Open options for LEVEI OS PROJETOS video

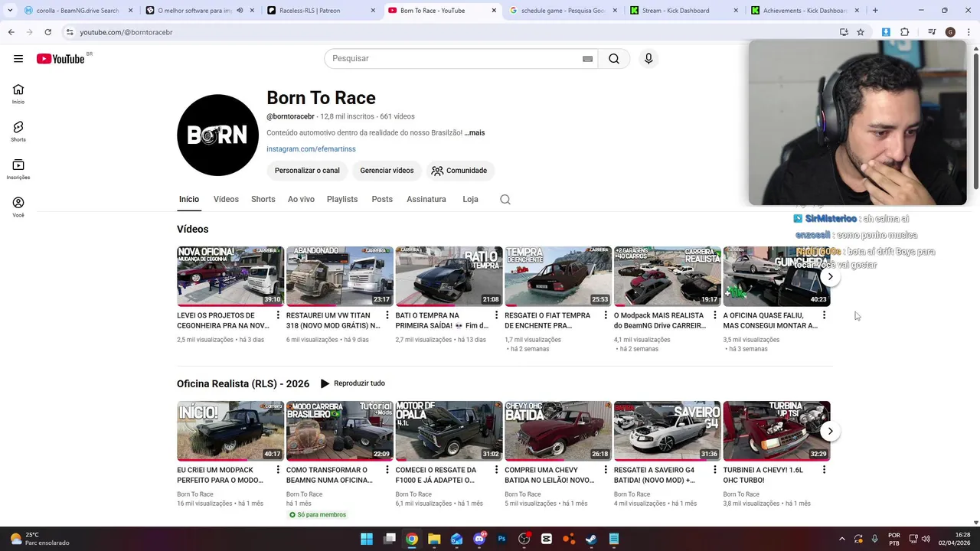coord(278,315)
